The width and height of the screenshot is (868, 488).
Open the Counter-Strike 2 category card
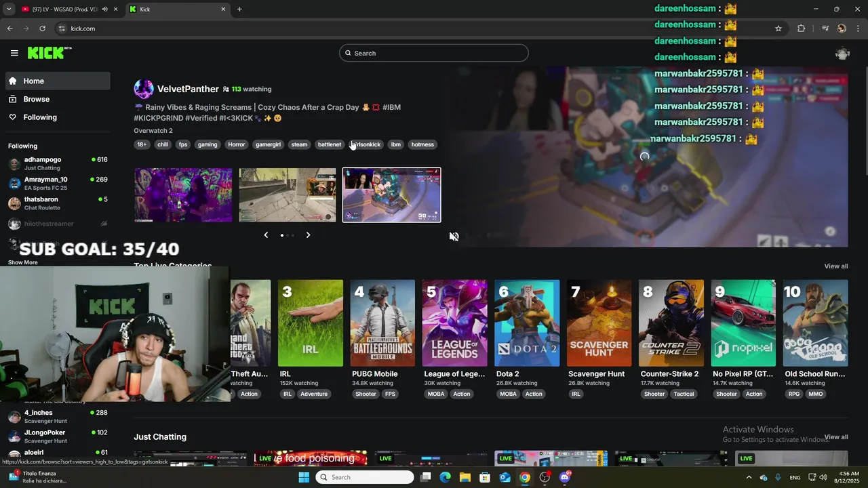click(671, 323)
